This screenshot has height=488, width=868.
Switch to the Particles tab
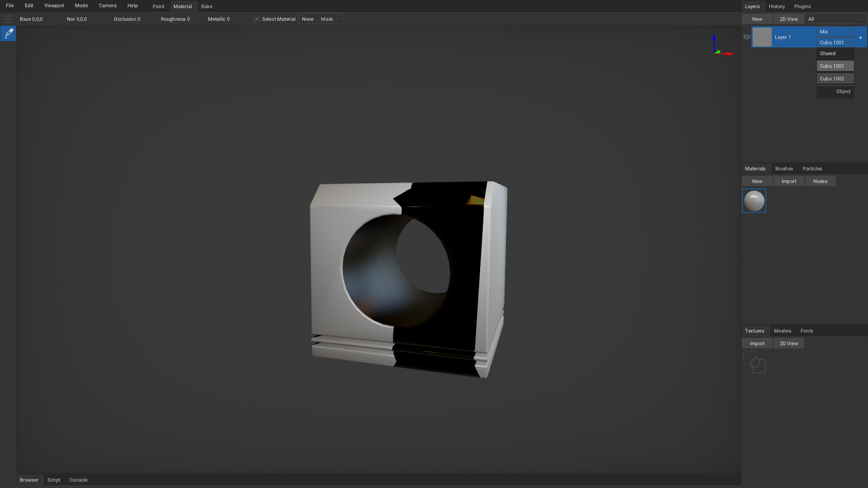click(812, 169)
